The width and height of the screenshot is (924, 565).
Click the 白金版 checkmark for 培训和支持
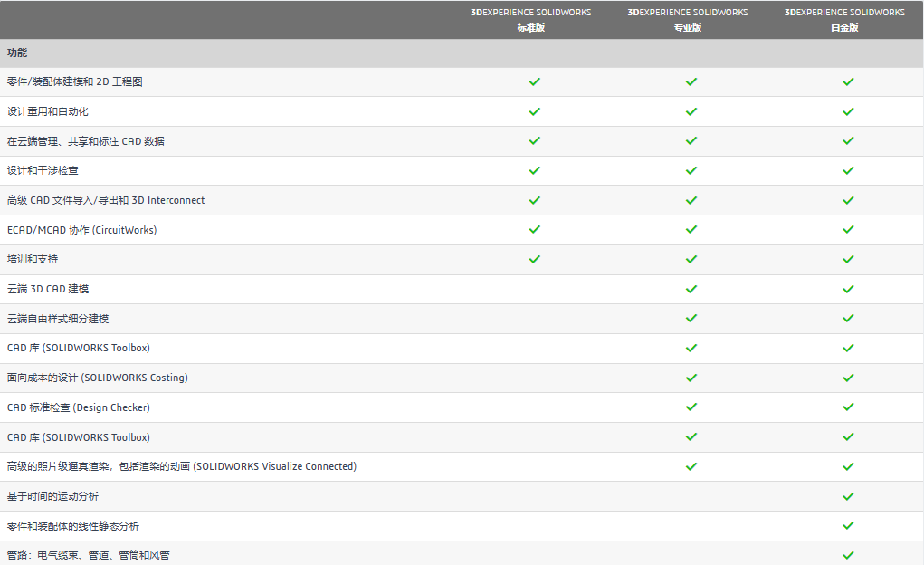[x=848, y=260]
